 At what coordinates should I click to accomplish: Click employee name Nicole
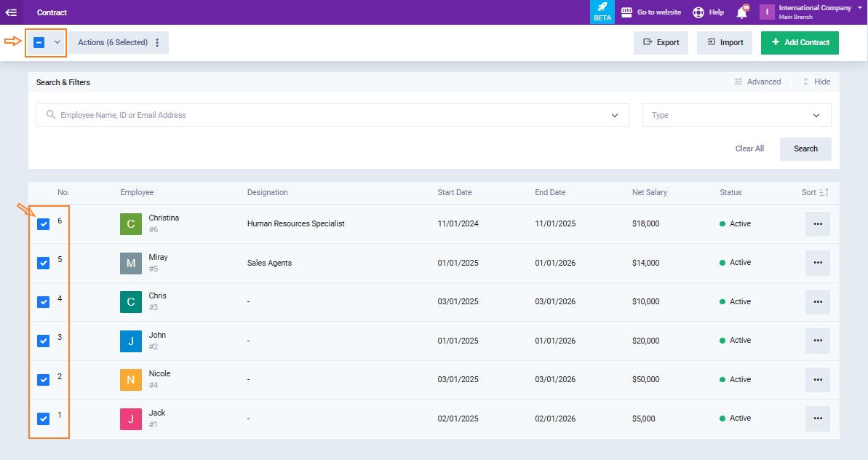pyautogui.click(x=159, y=373)
